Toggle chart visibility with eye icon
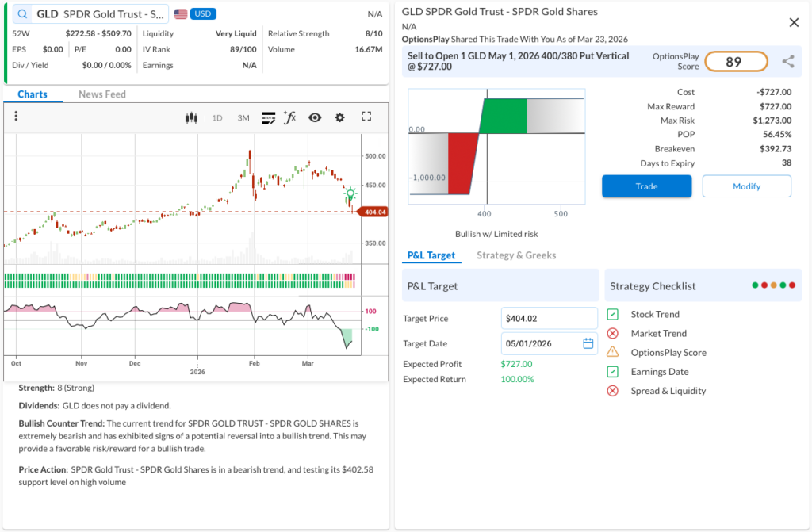Image resolution: width=812 pixels, height=532 pixels. 315,117
